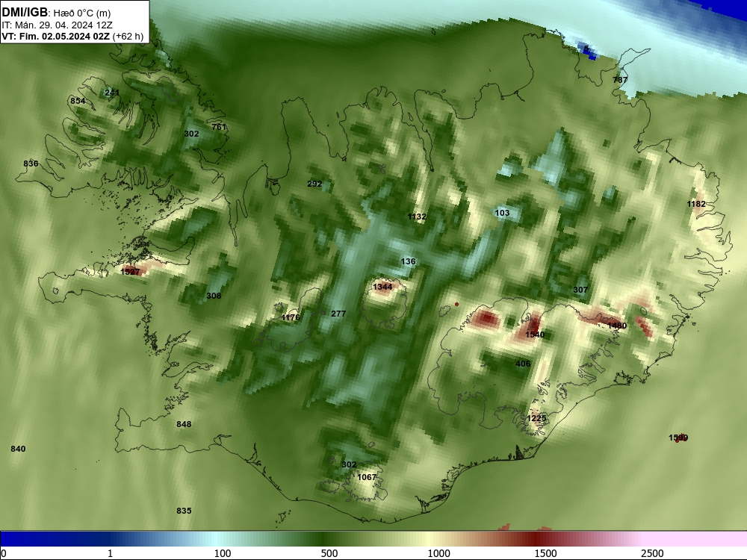Viewport: 747px width, 560px height.
Task: Click the 1500 label on the color scale
Action: [x=545, y=553]
